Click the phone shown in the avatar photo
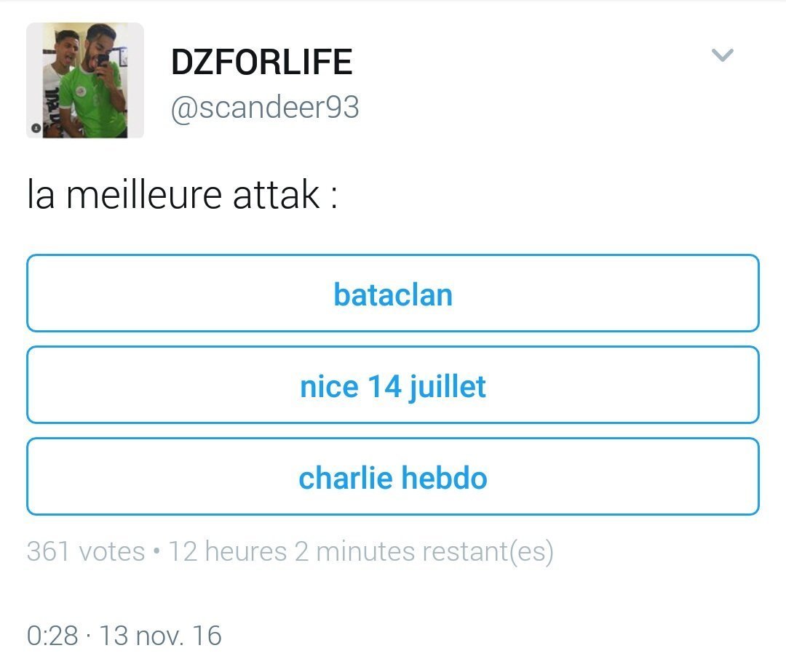The height and width of the screenshot is (672, 786). [103, 60]
